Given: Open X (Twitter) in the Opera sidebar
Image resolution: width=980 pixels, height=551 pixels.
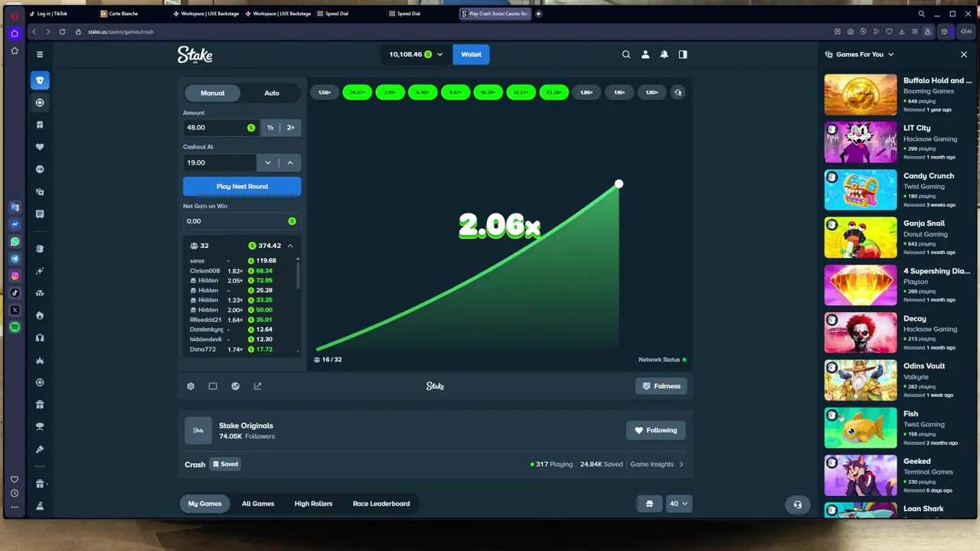Looking at the screenshot, I should pos(15,310).
